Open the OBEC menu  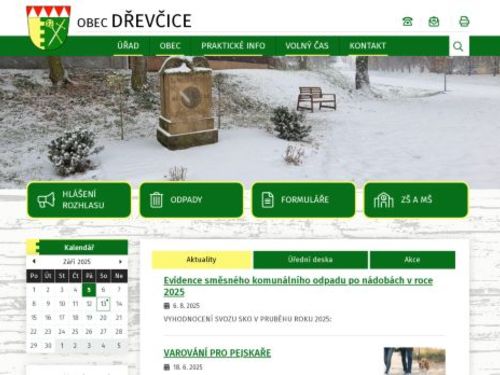pos(170,46)
